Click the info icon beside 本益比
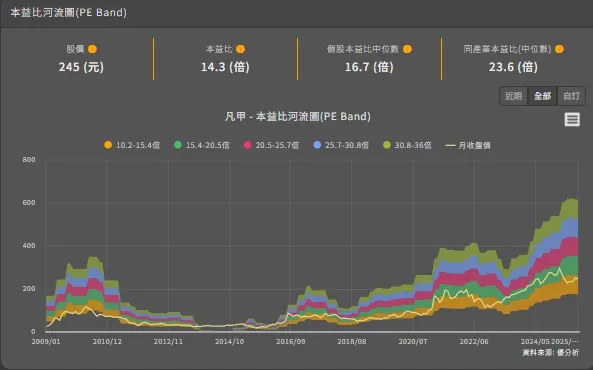The image size is (593, 370). 241,49
